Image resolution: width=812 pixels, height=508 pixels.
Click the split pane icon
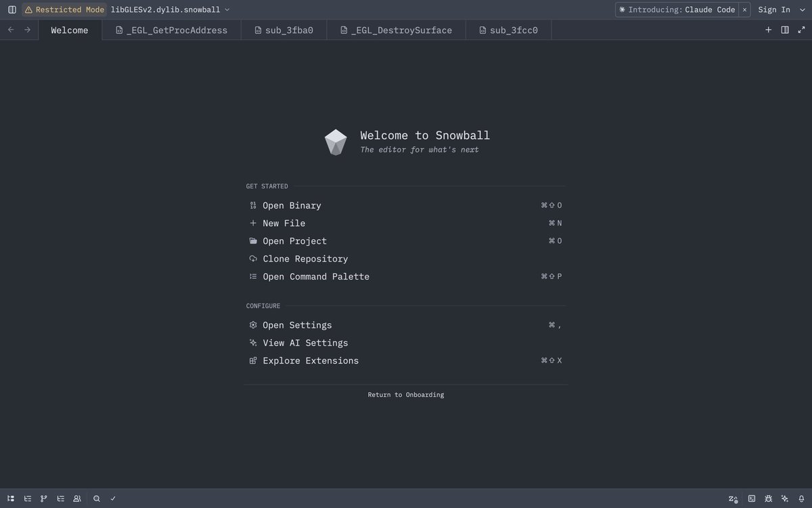[x=785, y=30]
